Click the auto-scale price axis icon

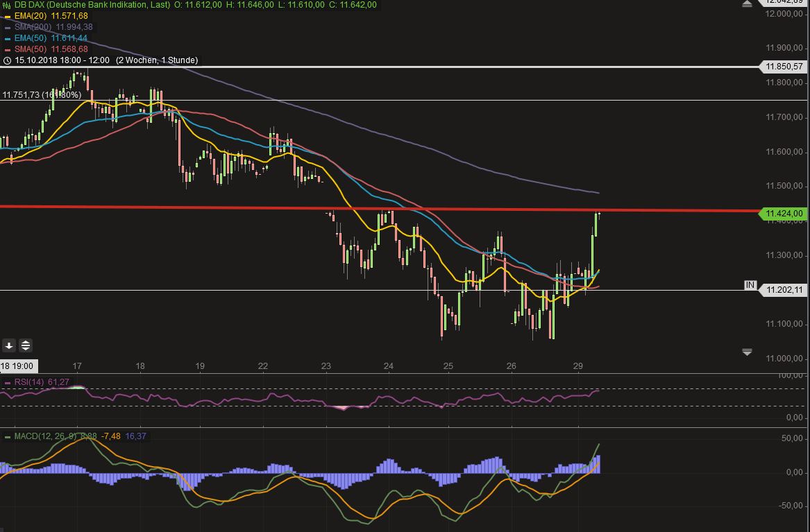(x=24, y=345)
